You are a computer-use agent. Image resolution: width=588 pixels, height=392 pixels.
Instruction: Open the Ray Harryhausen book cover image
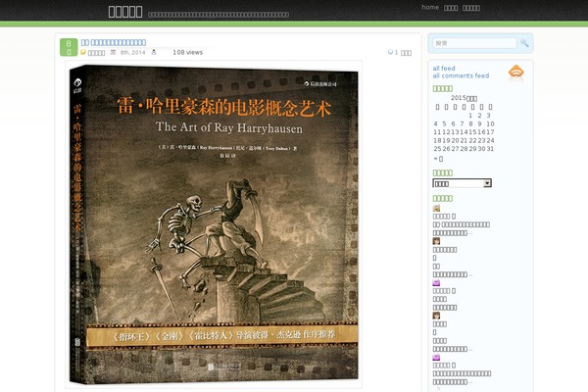(214, 223)
